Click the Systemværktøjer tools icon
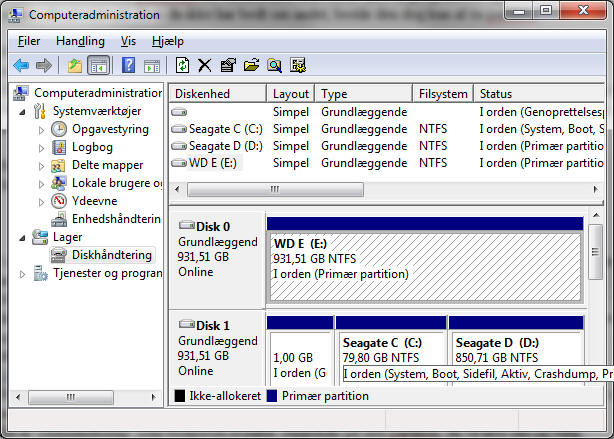The height and width of the screenshot is (439, 614). [40, 111]
